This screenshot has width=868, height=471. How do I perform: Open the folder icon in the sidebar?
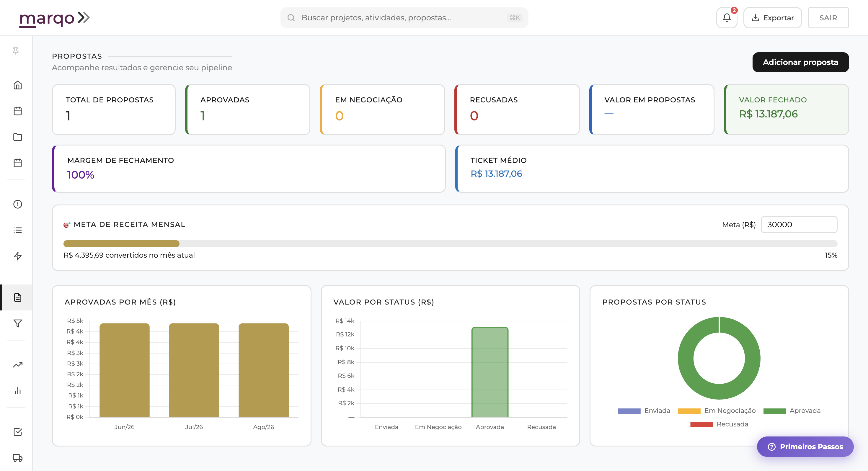(x=17, y=137)
